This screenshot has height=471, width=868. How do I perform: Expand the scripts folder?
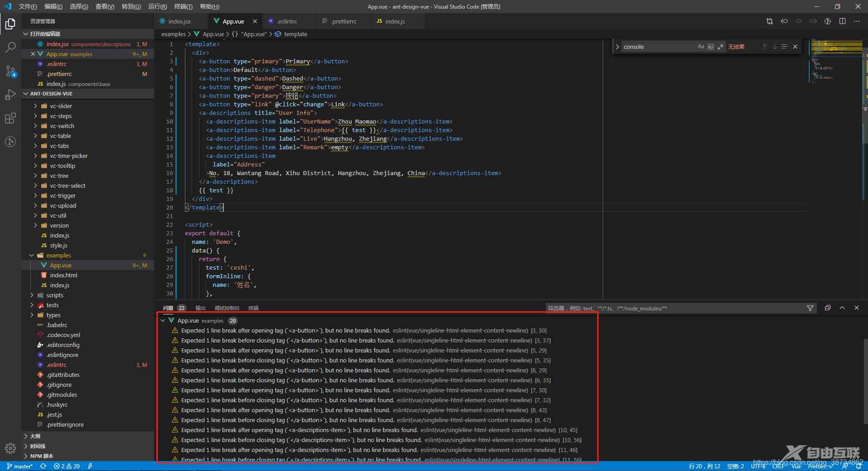[55, 295]
